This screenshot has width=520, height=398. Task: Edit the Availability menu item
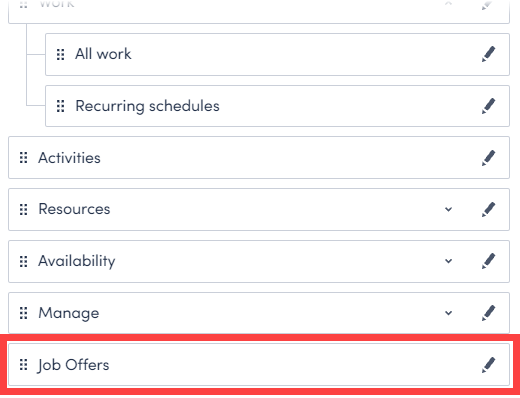pyautogui.click(x=488, y=261)
